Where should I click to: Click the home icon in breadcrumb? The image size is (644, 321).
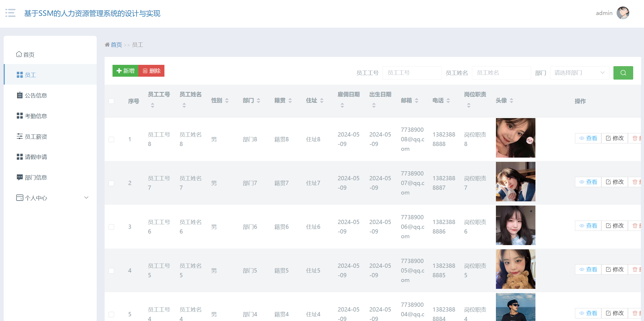click(x=107, y=45)
